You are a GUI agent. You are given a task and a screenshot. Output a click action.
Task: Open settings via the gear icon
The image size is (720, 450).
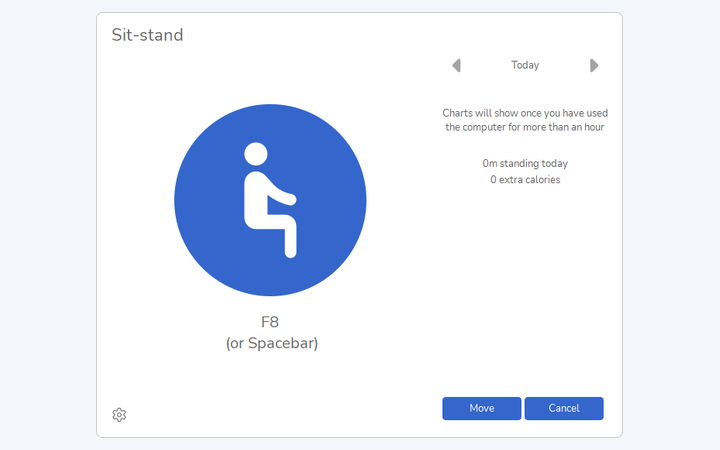[x=119, y=415]
